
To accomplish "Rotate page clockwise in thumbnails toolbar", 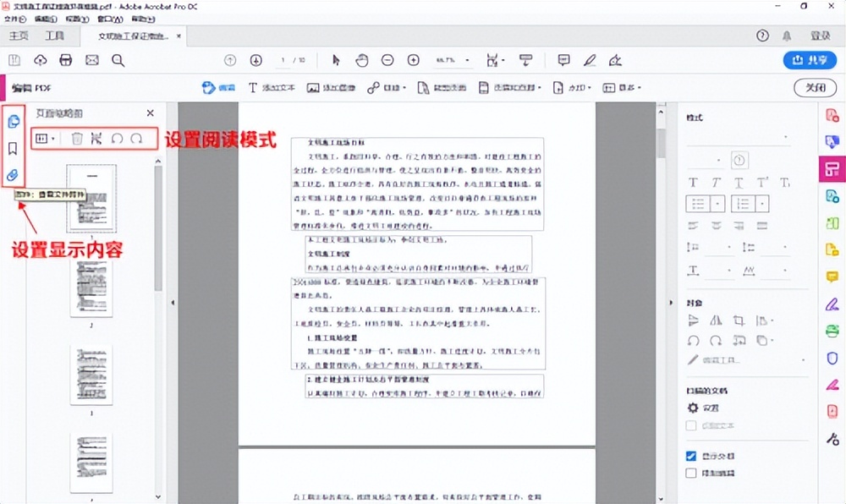I will [x=136, y=139].
